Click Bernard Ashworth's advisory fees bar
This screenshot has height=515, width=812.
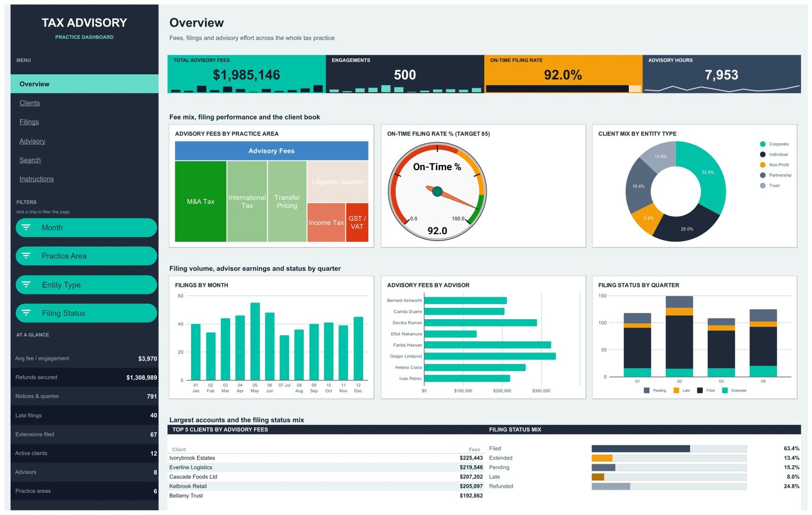coord(465,300)
